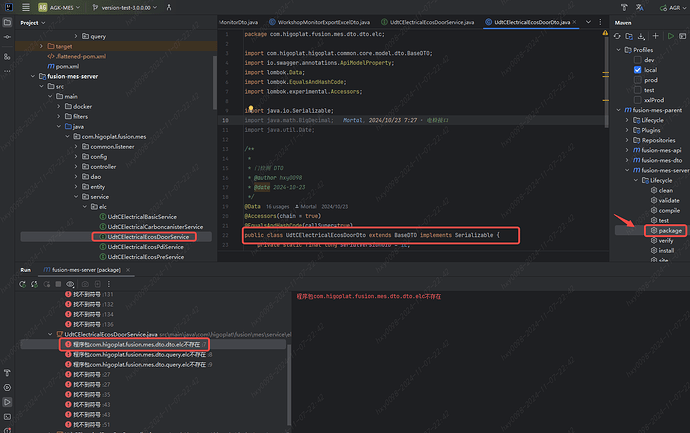Open the Terminal tool window icon
Screen dimensions: 690x433
click(7, 417)
